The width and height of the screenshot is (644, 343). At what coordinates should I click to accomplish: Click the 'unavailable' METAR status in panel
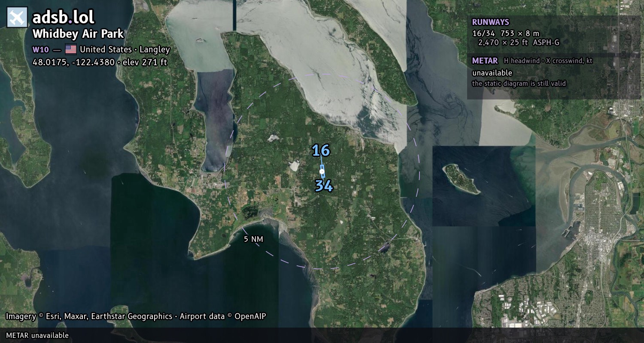click(x=492, y=73)
